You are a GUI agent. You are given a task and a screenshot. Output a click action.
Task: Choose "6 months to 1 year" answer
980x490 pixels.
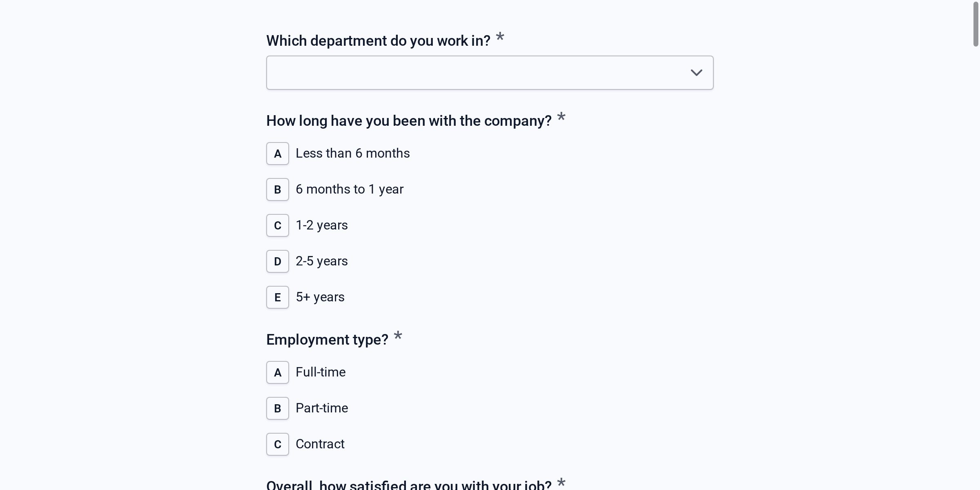(x=349, y=189)
